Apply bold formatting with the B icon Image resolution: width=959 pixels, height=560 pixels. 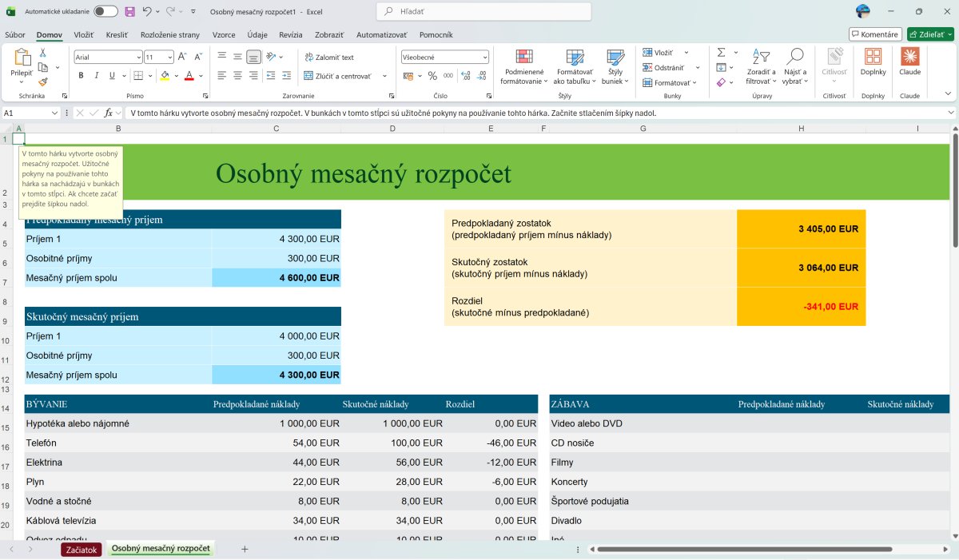81,76
